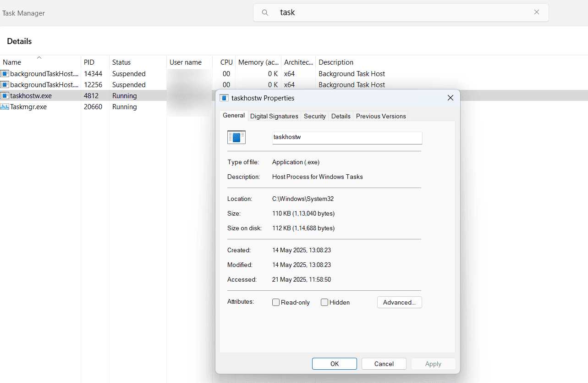This screenshot has width=588, height=383.
Task: Click the icon of backgroundTaskHost PID 12256
Action: coord(5,85)
